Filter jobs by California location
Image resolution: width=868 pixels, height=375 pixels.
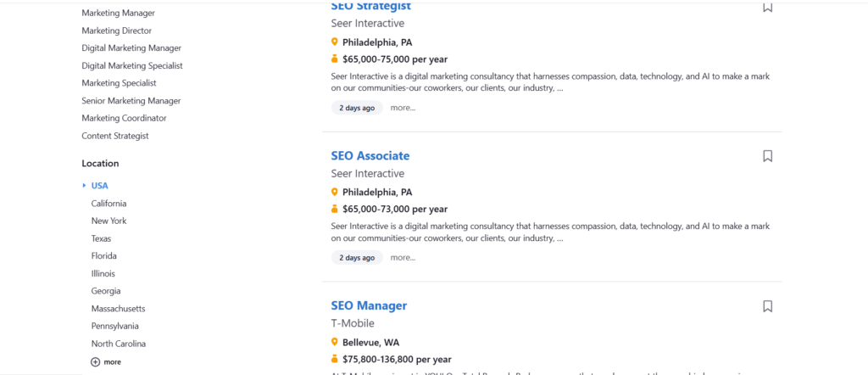(x=108, y=204)
